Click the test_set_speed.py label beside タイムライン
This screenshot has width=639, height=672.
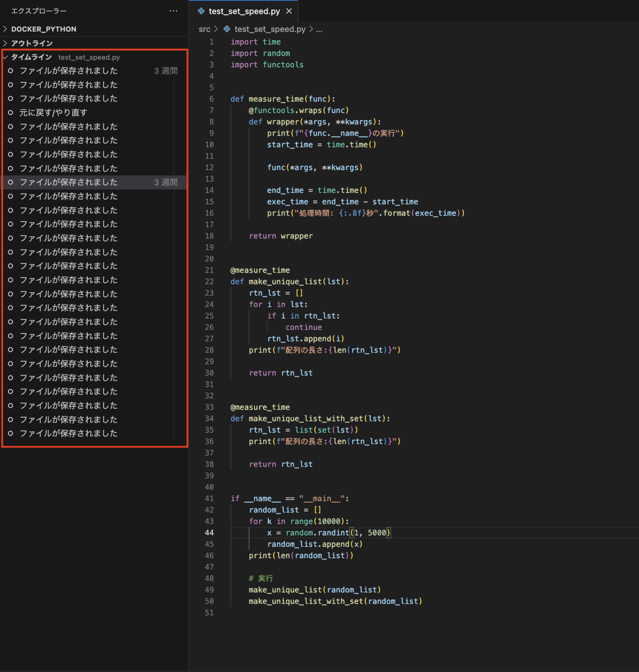88,57
